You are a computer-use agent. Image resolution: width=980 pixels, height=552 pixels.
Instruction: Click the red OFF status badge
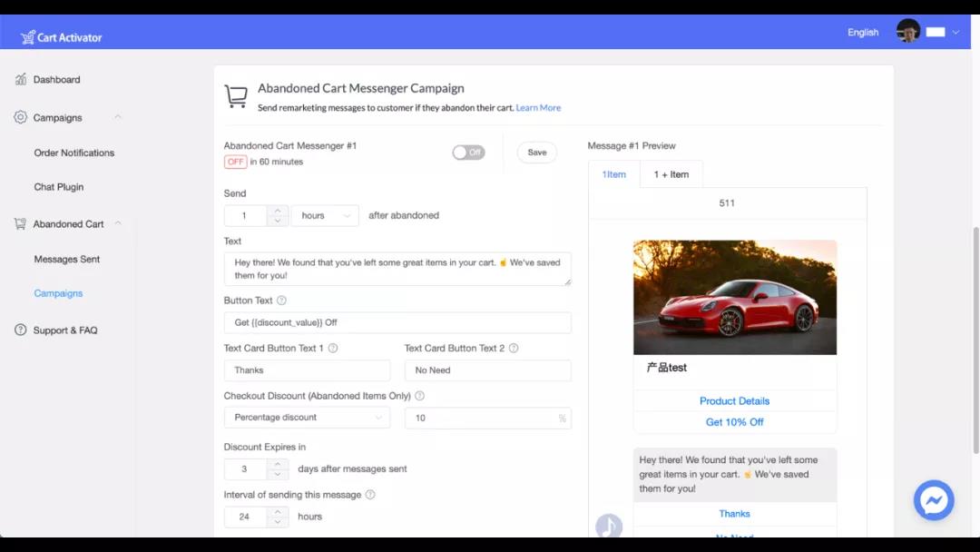click(236, 162)
